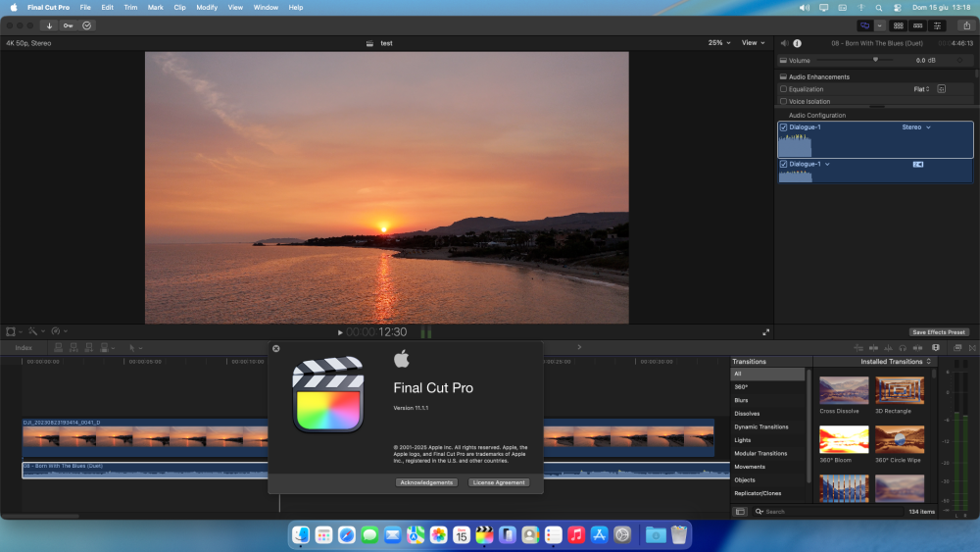This screenshot has height=552, width=980.
Task: Open the viewer View options dropdown
Action: [x=753, y=42]
